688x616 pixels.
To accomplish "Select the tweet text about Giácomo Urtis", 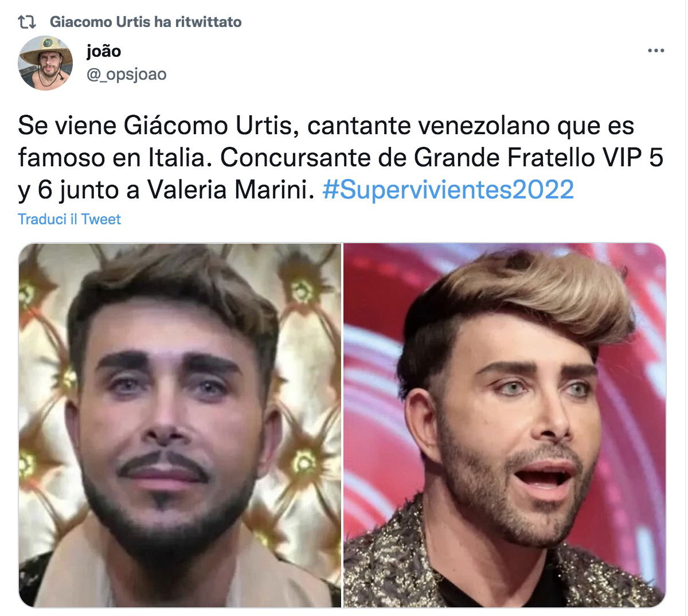I will click(x=341, y=158).
